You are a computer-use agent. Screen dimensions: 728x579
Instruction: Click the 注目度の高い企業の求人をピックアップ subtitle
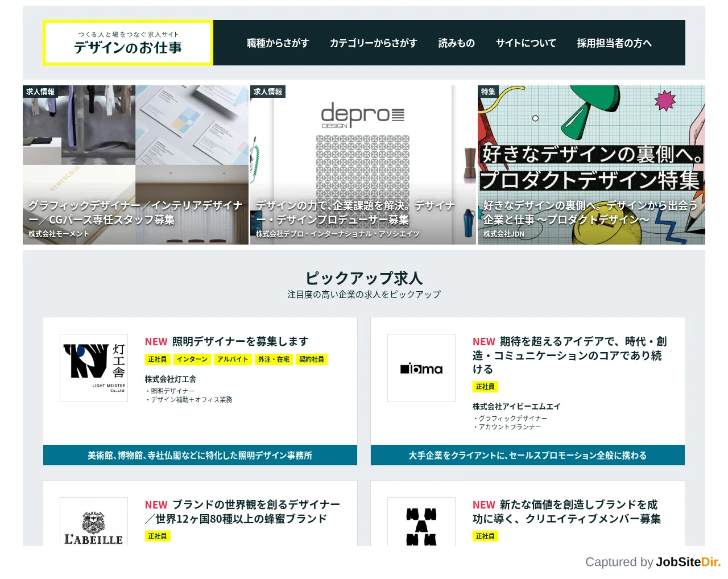(x=364, y=294)
